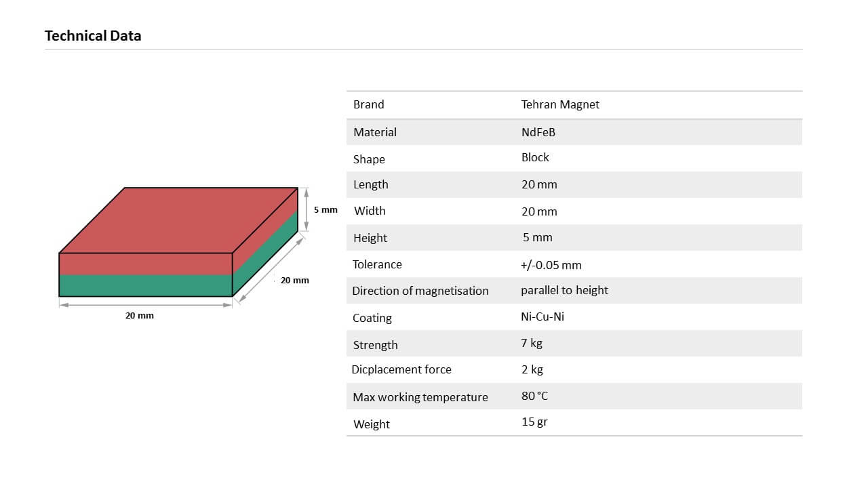The height and width of the screenshot is (488, 868).
Task: Click the Technical Data heading
Action: pos(93,36)
